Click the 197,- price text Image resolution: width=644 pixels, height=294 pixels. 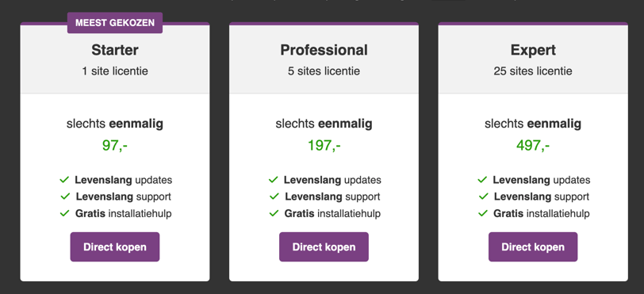pyautogui.click(x=324, y=145)
